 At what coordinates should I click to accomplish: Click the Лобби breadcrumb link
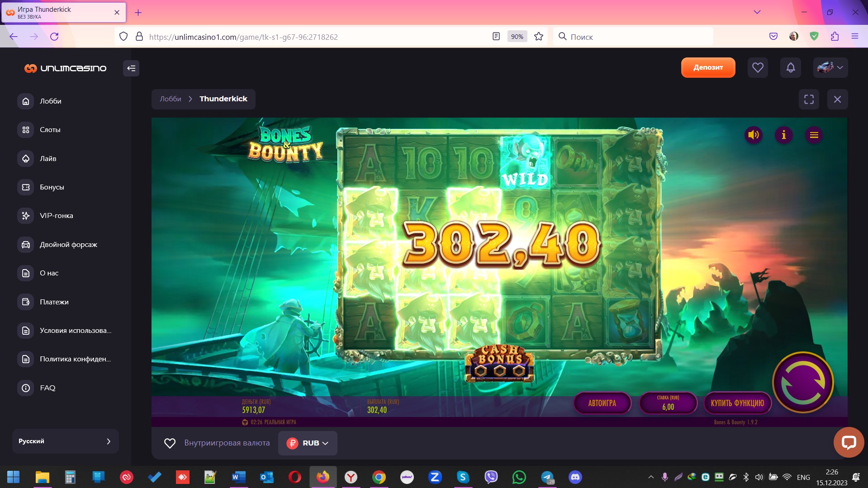click(171, 99)
